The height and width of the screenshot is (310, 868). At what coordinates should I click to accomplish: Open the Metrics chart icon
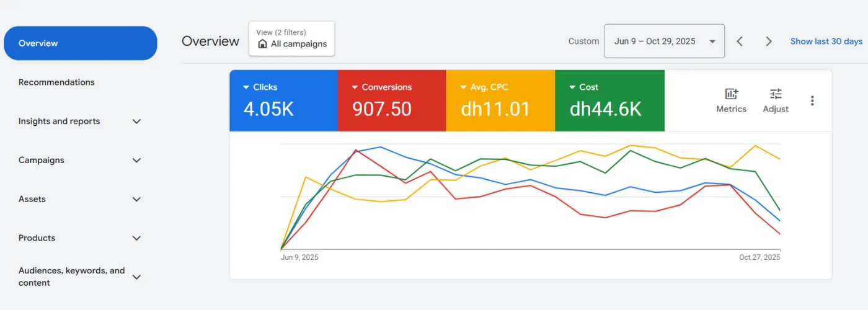[732, 94]
